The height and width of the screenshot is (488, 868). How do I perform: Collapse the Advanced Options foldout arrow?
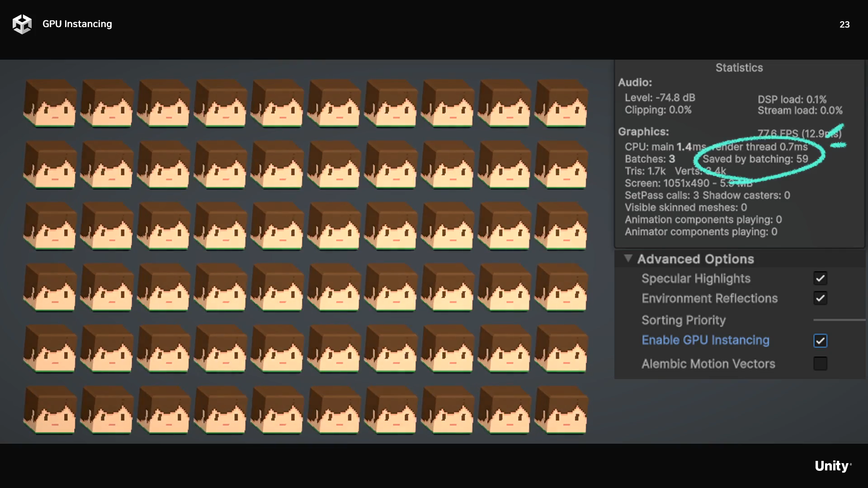[628, 258]
